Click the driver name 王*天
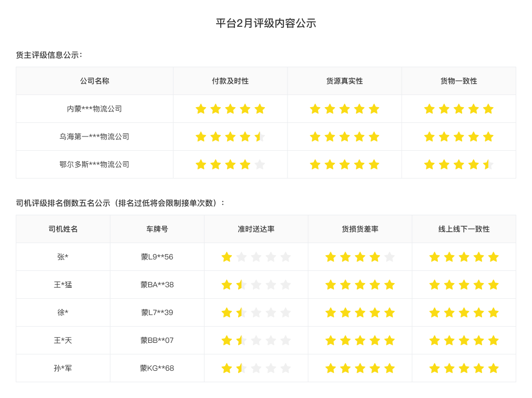532x398 pixels. tap(63, 340)
